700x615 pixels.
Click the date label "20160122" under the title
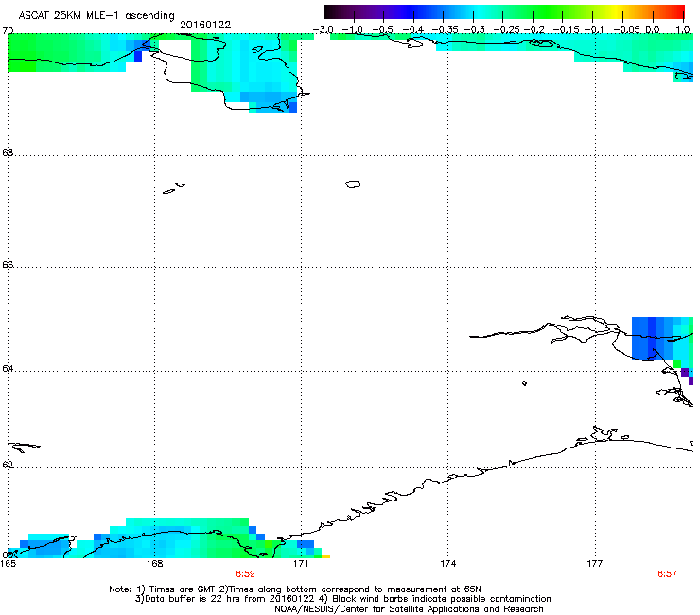(x=205, y=25)
